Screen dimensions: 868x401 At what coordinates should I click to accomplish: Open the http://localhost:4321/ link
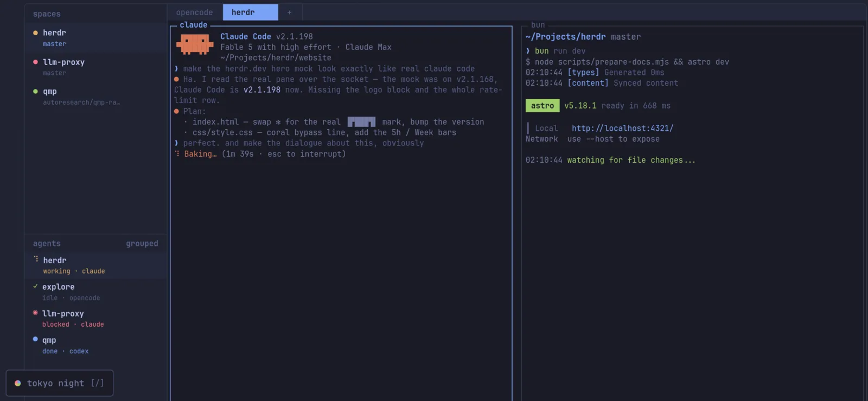(x=622, y=128)
